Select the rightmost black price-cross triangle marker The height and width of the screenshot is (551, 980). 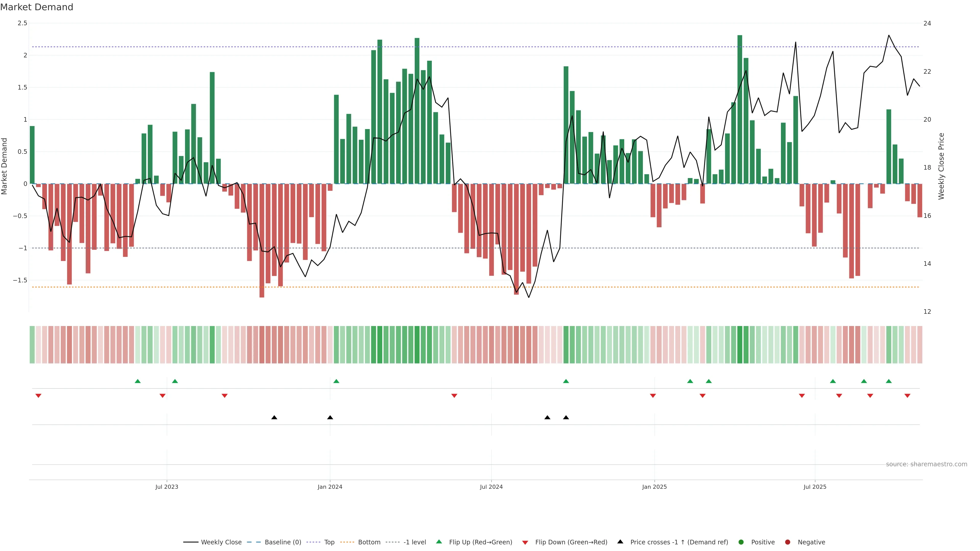tap(566, 418)
